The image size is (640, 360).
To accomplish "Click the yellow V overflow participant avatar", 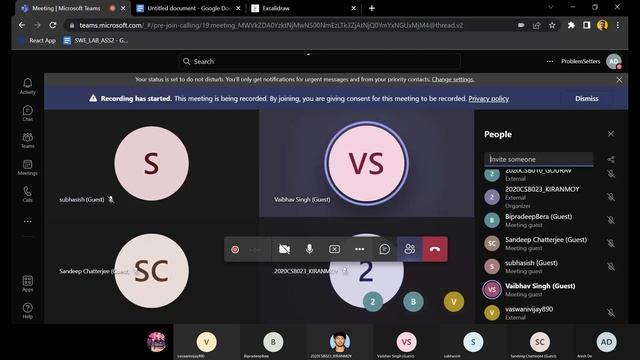I will tap(453, 302).
